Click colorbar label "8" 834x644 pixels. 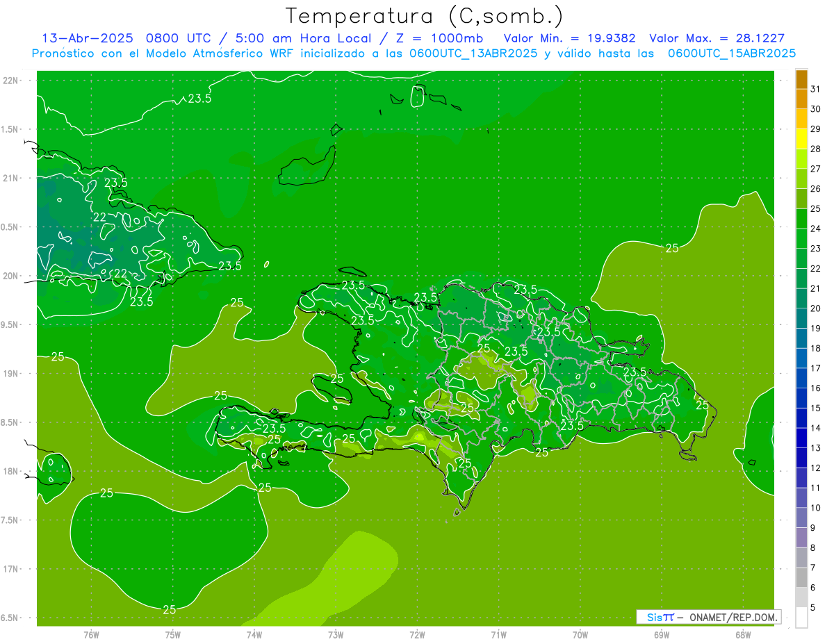click(813, 547)
